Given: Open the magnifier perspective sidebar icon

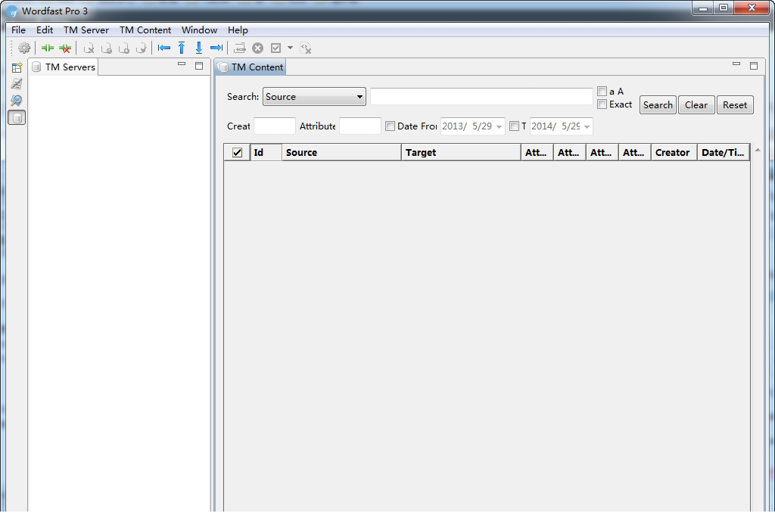Looking at the screenshot, I should click(17, 101).
